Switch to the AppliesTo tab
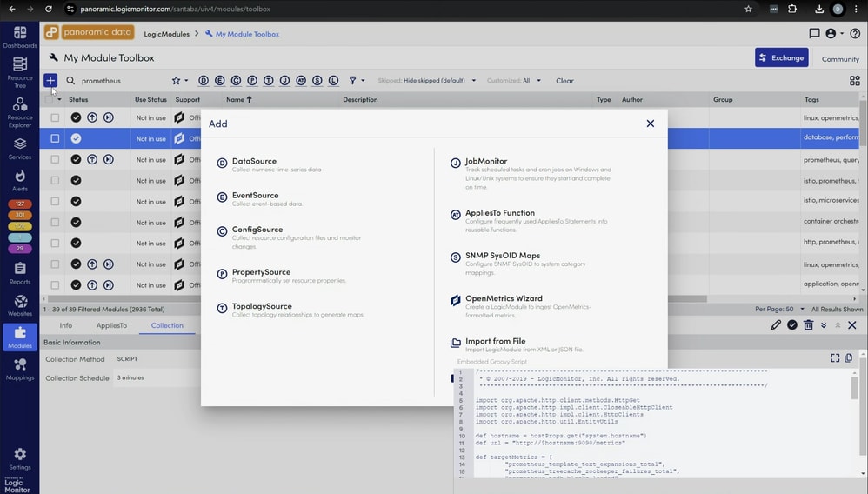The width and height of the screenshot is (868, 494). point(111,325)
